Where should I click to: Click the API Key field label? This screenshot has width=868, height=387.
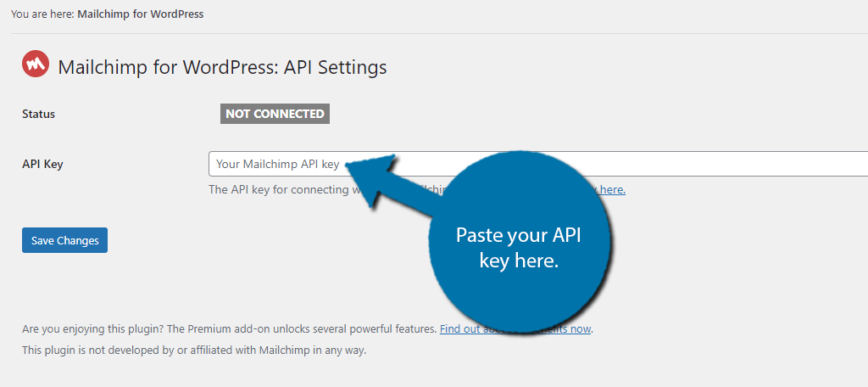42,164
